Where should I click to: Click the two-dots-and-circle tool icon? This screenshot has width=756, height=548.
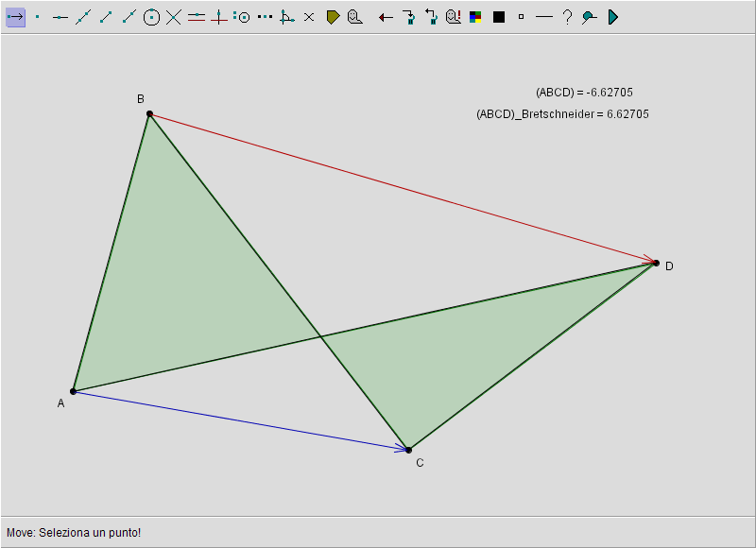tap(242, 17)
